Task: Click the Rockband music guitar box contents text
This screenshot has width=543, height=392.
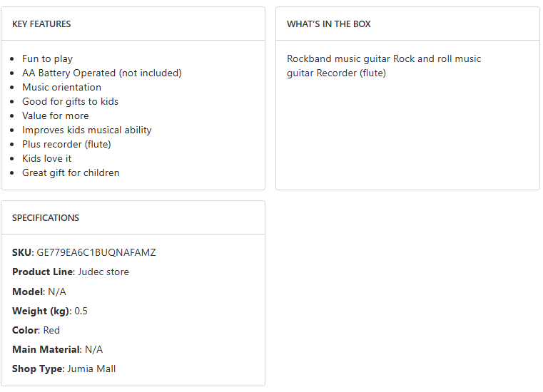Action: point(384,66)
